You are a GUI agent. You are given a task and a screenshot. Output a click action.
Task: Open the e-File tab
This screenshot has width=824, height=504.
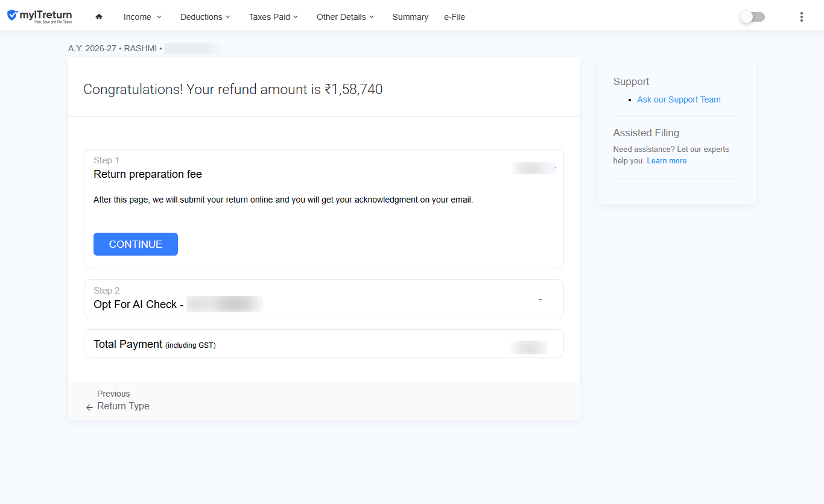[454, 17]
